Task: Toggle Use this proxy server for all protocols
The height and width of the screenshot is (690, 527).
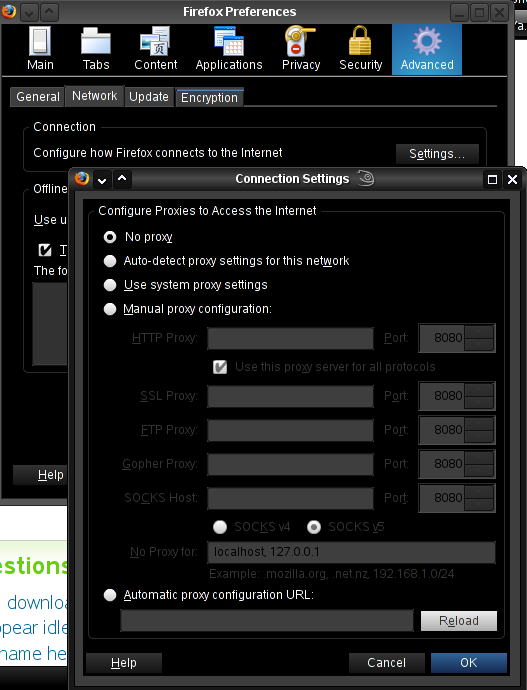Action: (x=220, y=367)
